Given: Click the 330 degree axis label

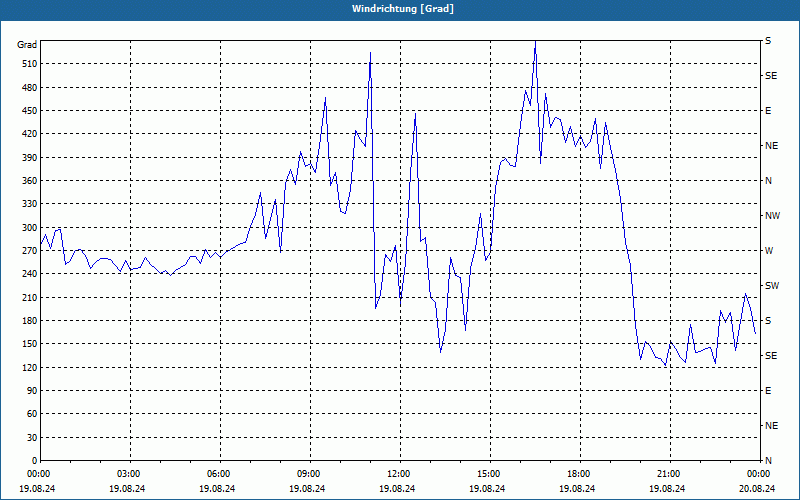Looking at the screenshot, I should coord(30,204).
